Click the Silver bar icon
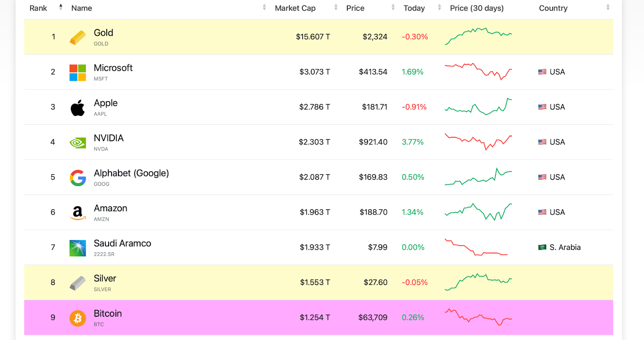This screenshot has width=644, height=340. click(x=78, y=283)
